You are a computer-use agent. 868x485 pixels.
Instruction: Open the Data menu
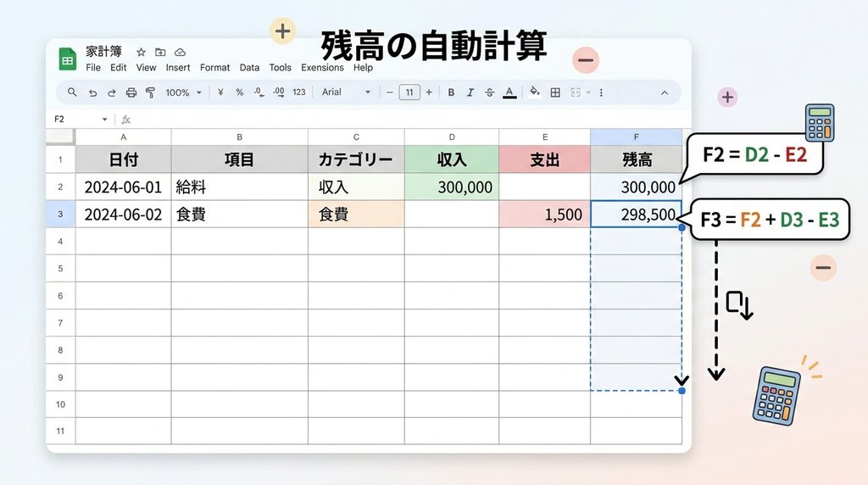click(x=249, y=68)
